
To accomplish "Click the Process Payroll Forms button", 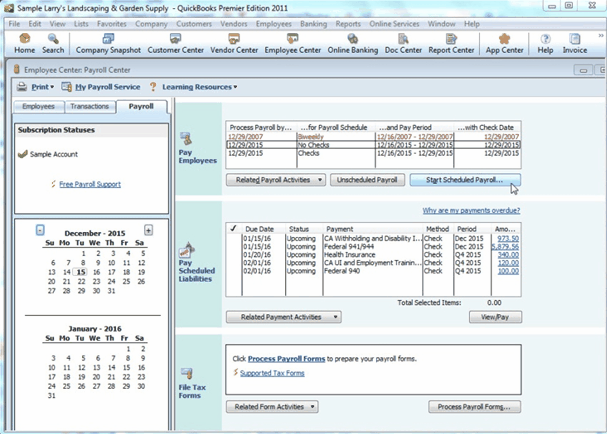I will coord(474,407).
